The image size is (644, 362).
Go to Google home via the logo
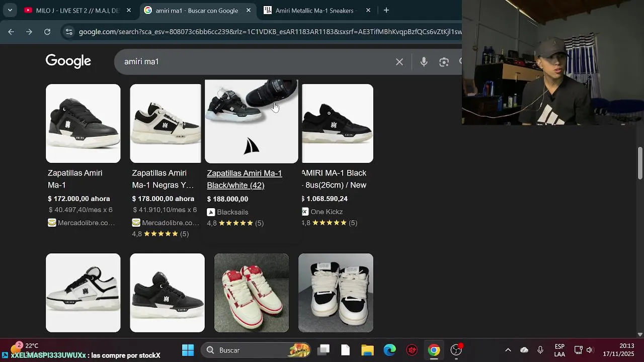[68, 61]
